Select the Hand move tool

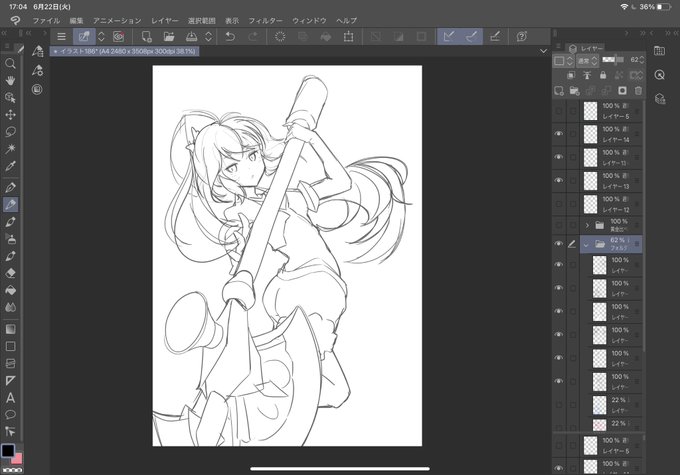[x=10, y=80]
